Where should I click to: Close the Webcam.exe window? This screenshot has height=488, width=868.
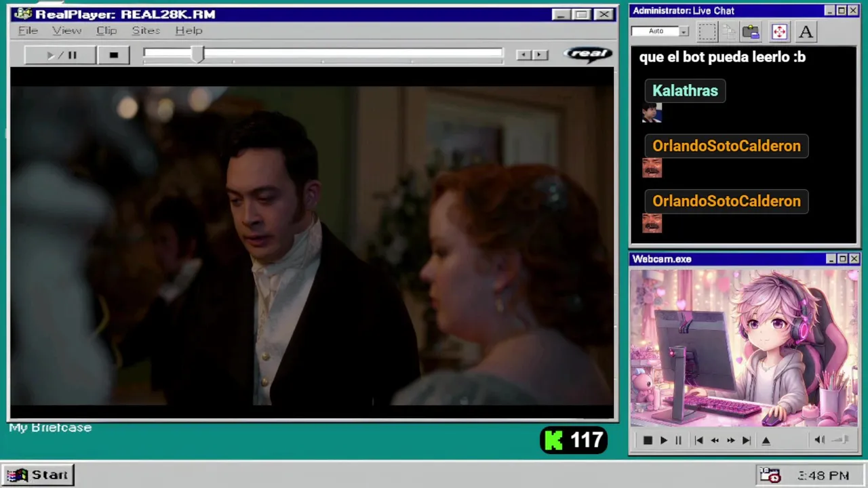[854, 259]
